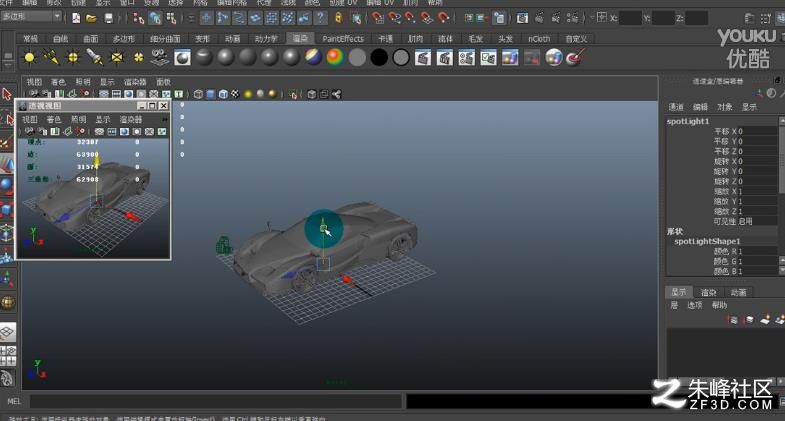Image resolution: width=785 pixels, height=421 pixels.
Task: Switch to the 动画 shelf tab
Action: (232, 39)
